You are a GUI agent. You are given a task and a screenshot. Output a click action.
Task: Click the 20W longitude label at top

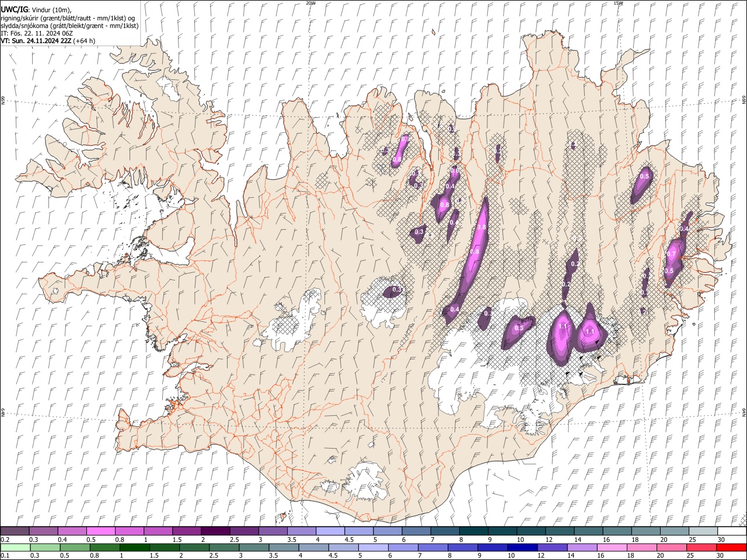coord(310,3)
